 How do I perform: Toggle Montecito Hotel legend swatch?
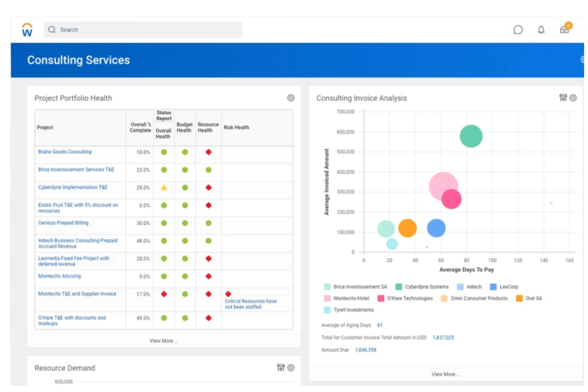(327, 298)
